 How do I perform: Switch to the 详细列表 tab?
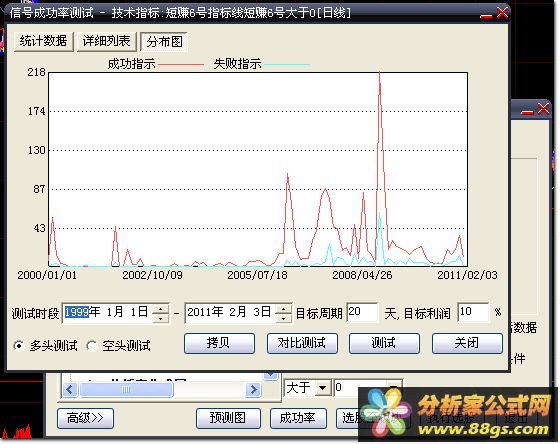(106, 41)
